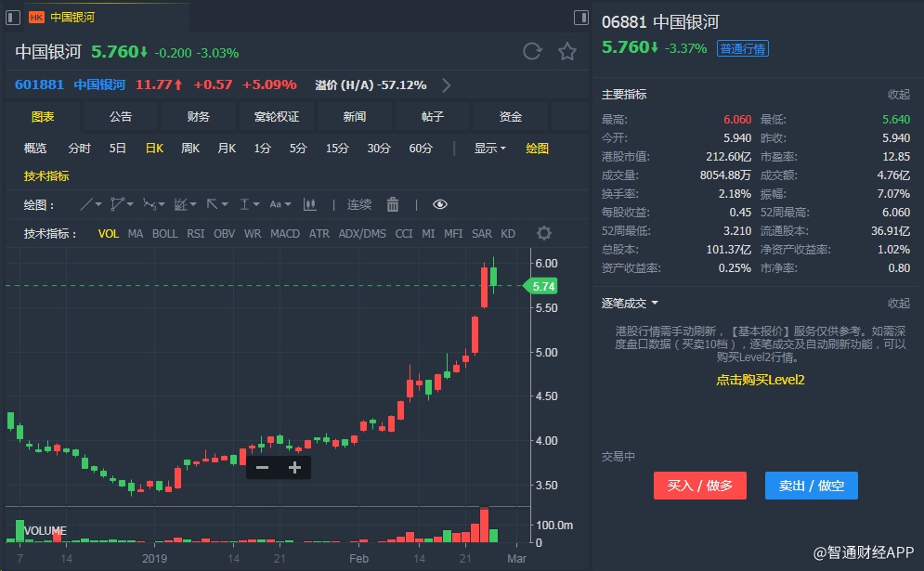Image resolution: width=924 pixels, height=571 pixels.
Task: Switch to the 资金 tab
Action: [511, 117]
